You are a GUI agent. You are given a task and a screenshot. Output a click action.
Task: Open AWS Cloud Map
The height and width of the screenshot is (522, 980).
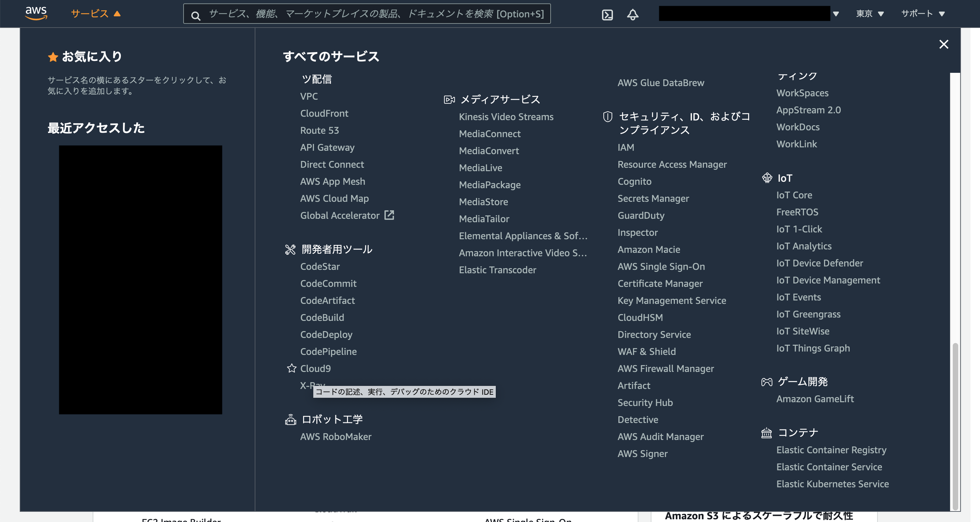click(x=334, y=198)
